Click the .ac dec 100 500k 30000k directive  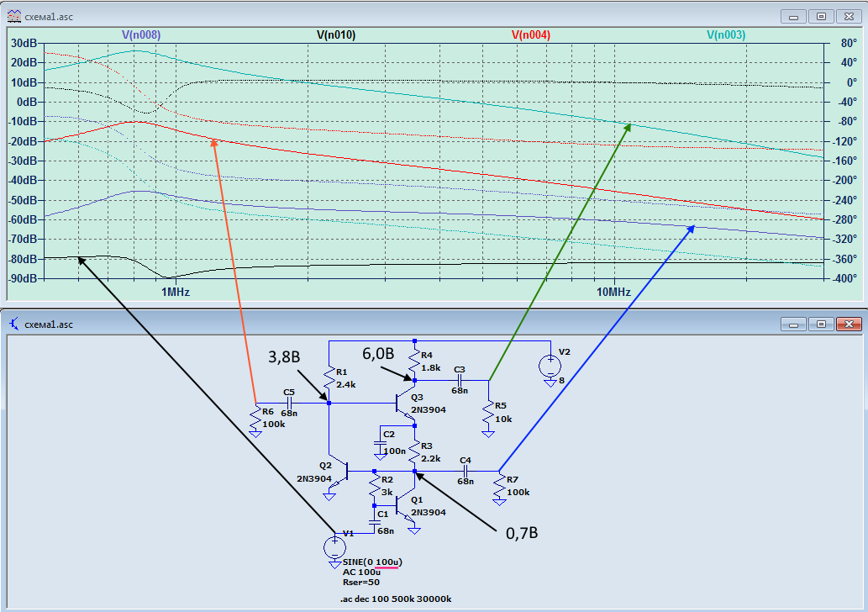pos(397,599)
